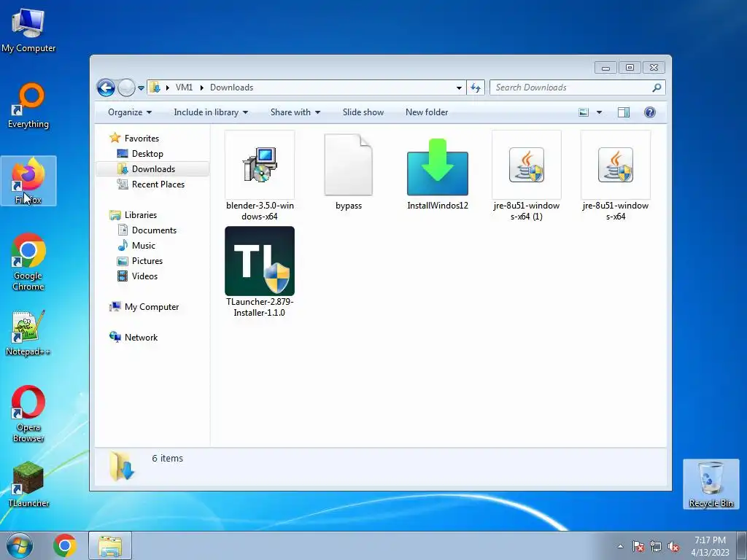Open the blender-3.5.0-windows-x64 installer file
The height and width of the screenshot is (560, 747).
260,176
